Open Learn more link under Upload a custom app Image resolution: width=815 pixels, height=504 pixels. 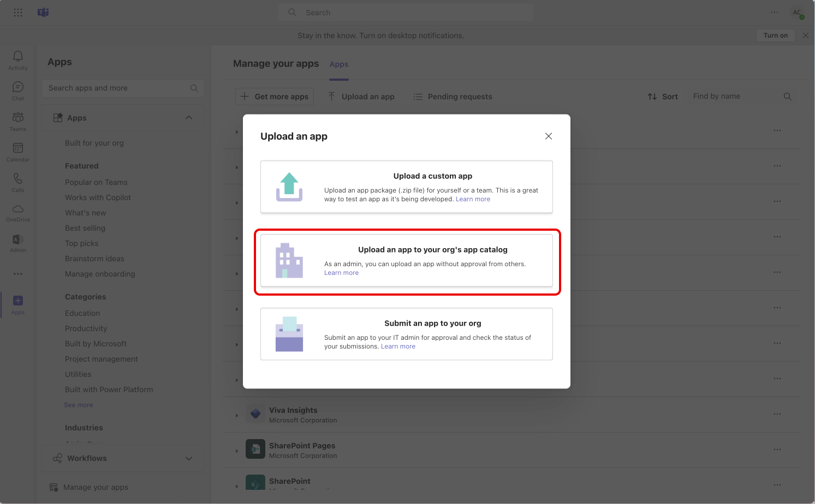(473, 199)
